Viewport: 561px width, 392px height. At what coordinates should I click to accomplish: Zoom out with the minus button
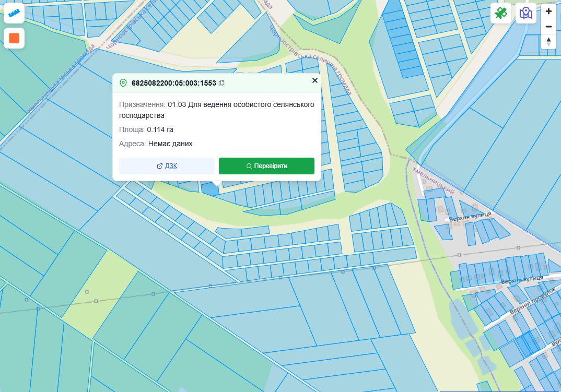tap(548, 27)
